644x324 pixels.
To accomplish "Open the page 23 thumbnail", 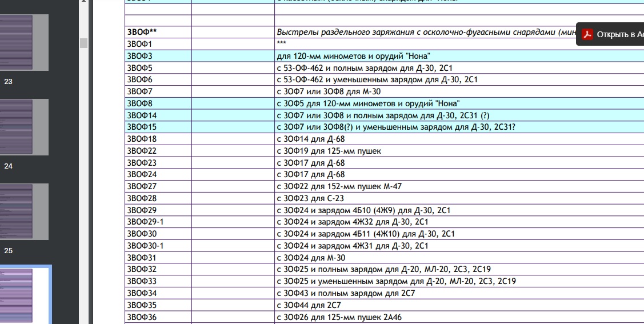I will tap(24, 42).
